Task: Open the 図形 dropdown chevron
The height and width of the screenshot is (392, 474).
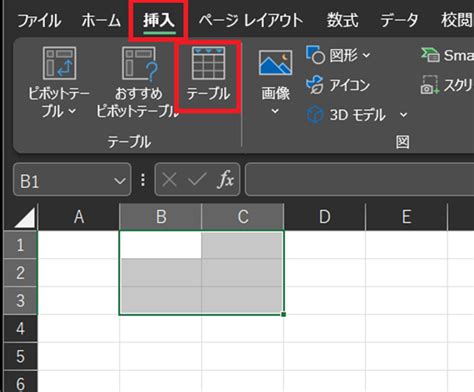Action: pos(366,55)
